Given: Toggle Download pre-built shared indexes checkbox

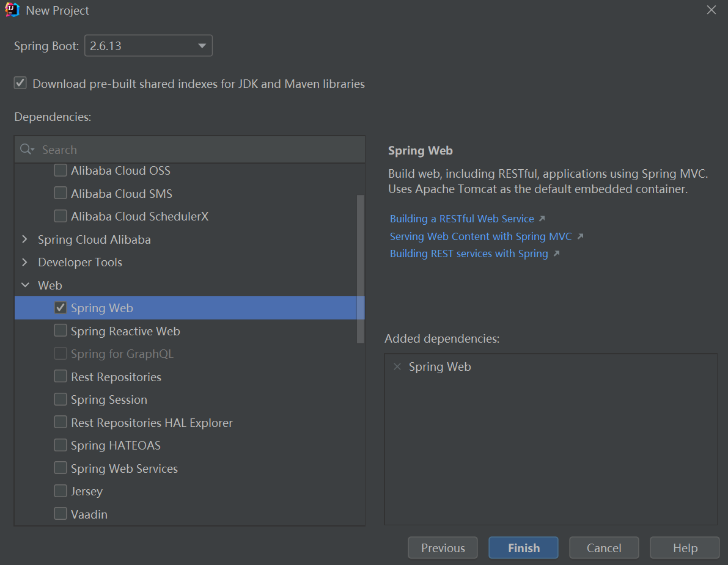Looking at the screenshot, I should [x=20, y=83].
